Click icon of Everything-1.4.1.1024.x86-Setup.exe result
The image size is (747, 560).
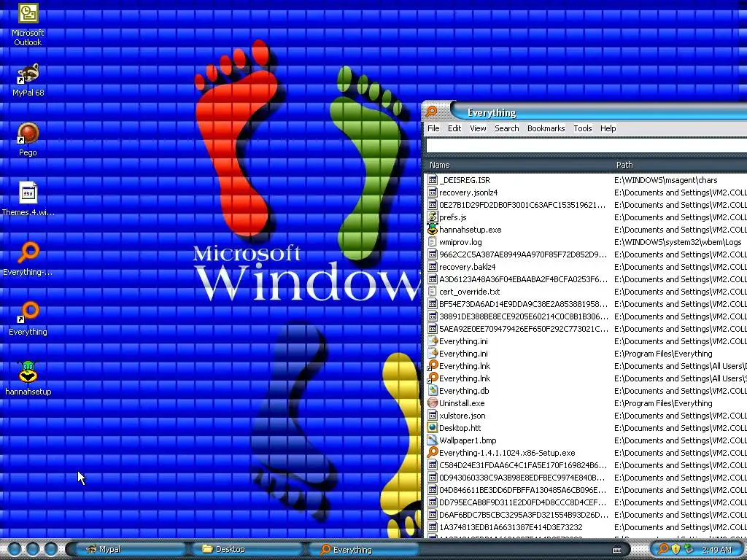click(x=432, y=452)
